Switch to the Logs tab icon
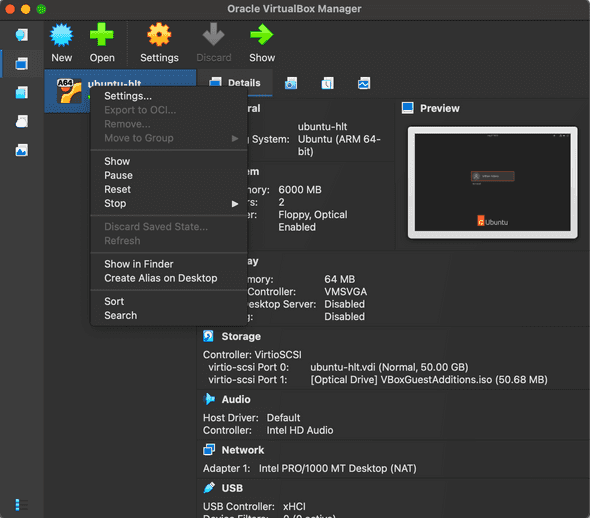 327,83
